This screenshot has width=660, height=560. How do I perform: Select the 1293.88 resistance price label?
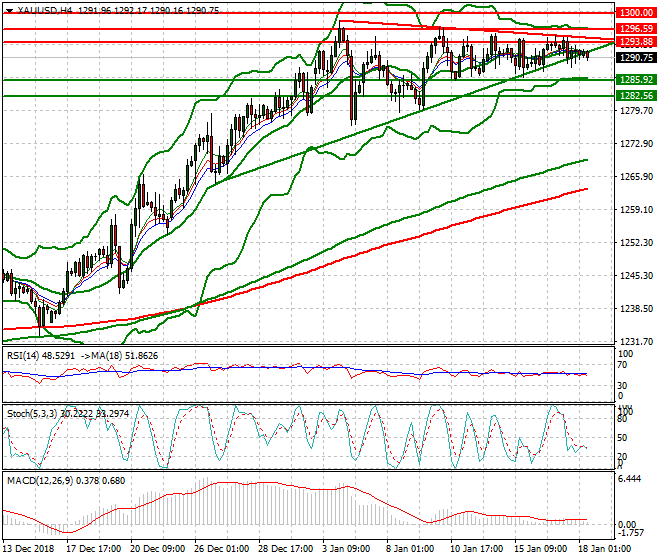click(x=636, y=42)
